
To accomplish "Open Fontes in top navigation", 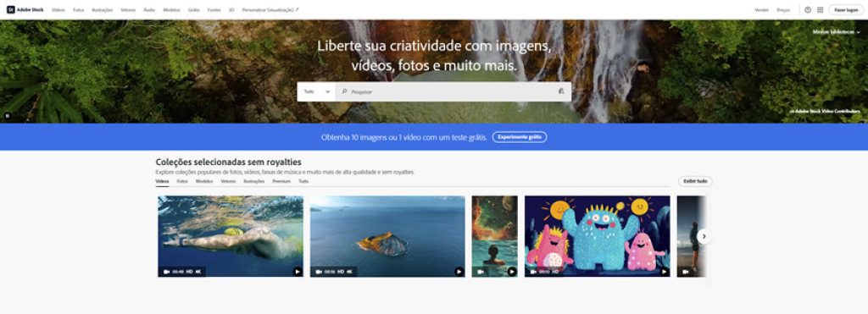I will click(x=214, y=10).
